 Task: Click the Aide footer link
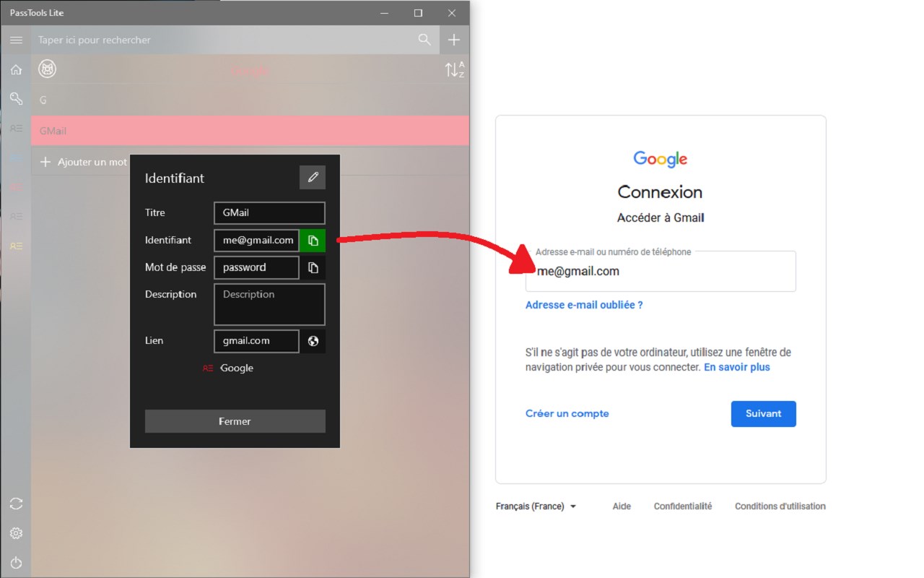(622, 506)
